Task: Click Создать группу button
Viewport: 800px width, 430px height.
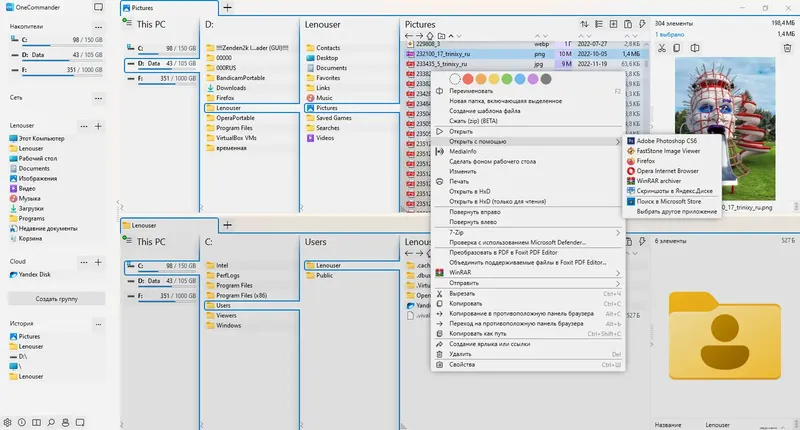Action: tap(56, 299)
